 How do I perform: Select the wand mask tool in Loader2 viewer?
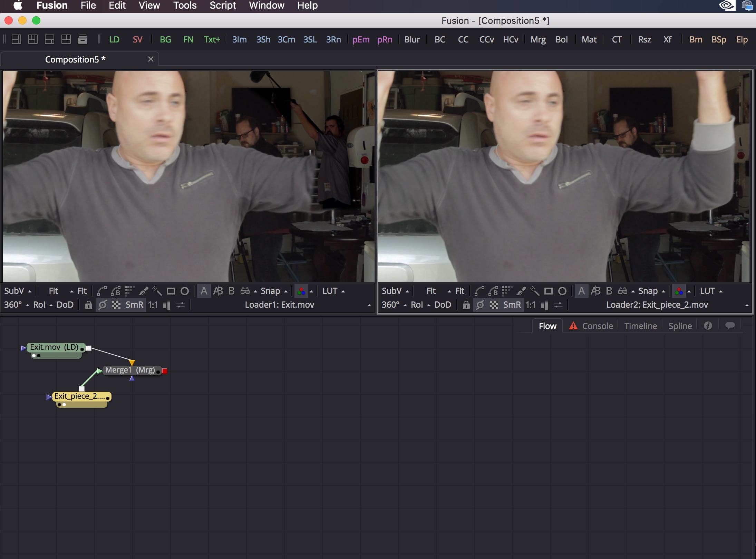click(535, 291)
